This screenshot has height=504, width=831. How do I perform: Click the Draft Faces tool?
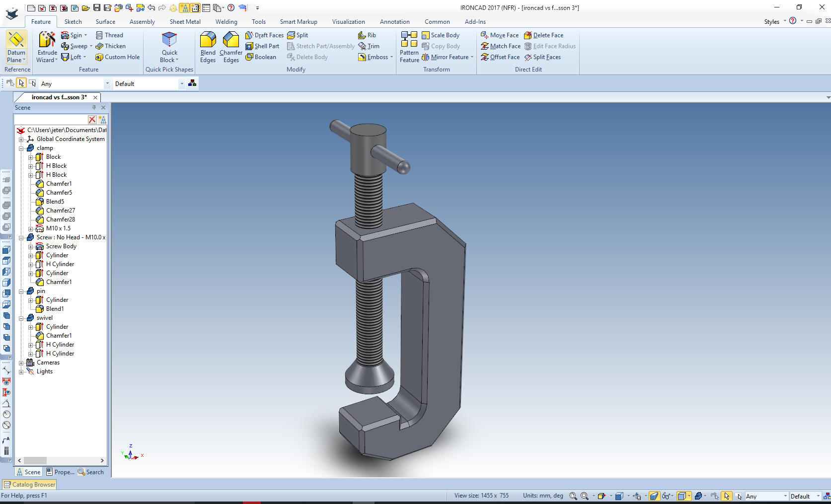[264, 35]
